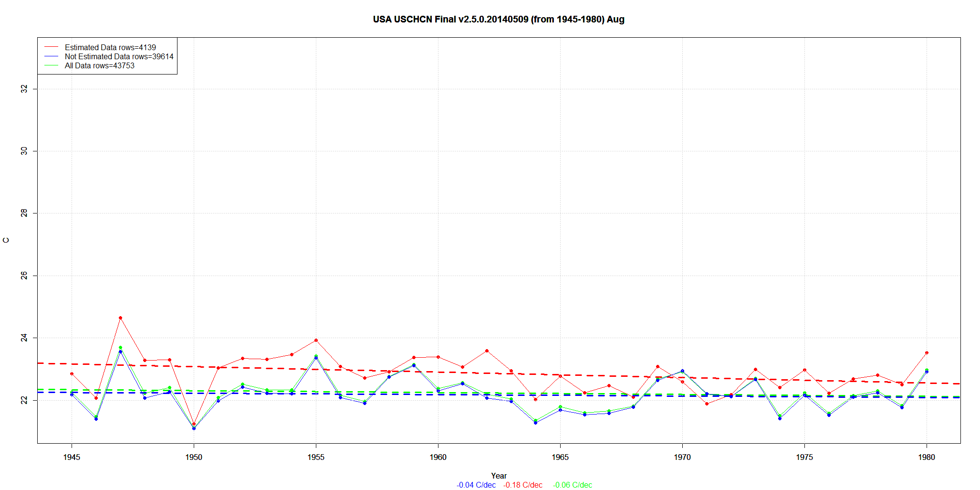The height and width of the screenshot is (490, 980).
Task: Click the 'C' y-axis title
Action: (x=6, y=240)
